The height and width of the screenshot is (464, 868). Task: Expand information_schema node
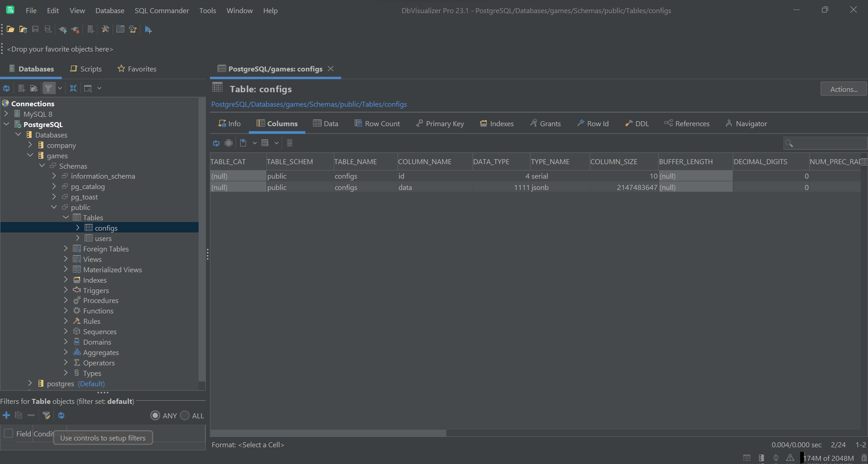54,176
